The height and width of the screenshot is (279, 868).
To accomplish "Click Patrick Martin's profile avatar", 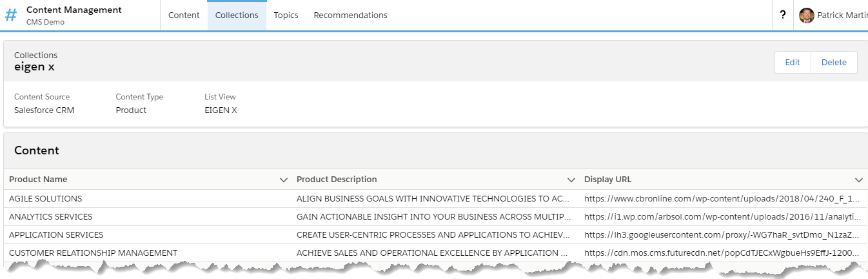I will [806, 15].
